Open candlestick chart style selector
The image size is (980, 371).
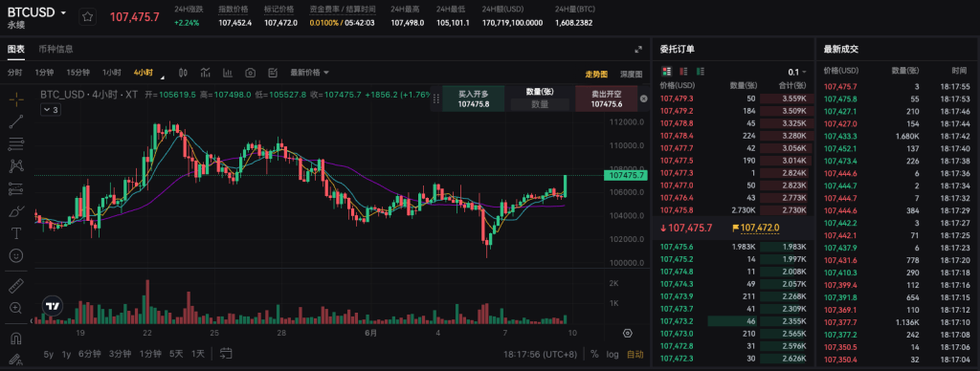pos(183,73)
